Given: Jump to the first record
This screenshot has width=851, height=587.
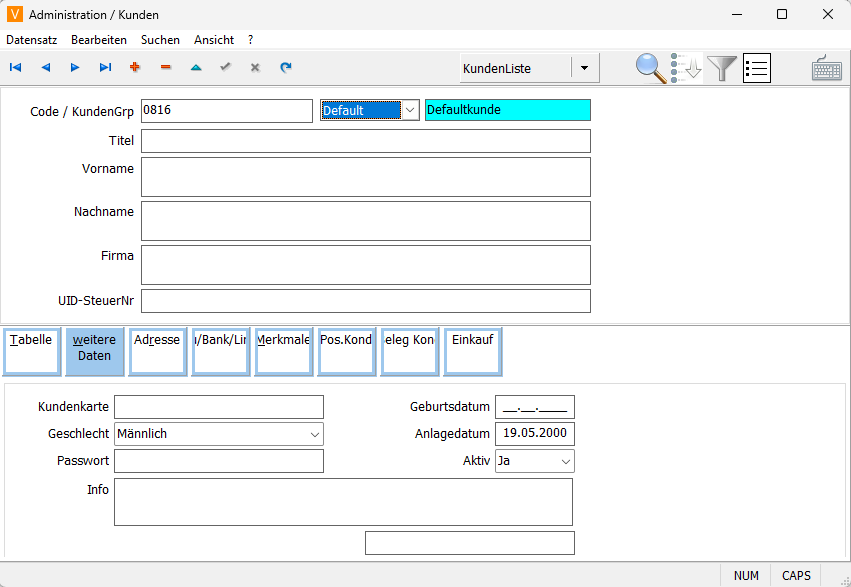Looking at the screenshot, I should coord(15,68).
